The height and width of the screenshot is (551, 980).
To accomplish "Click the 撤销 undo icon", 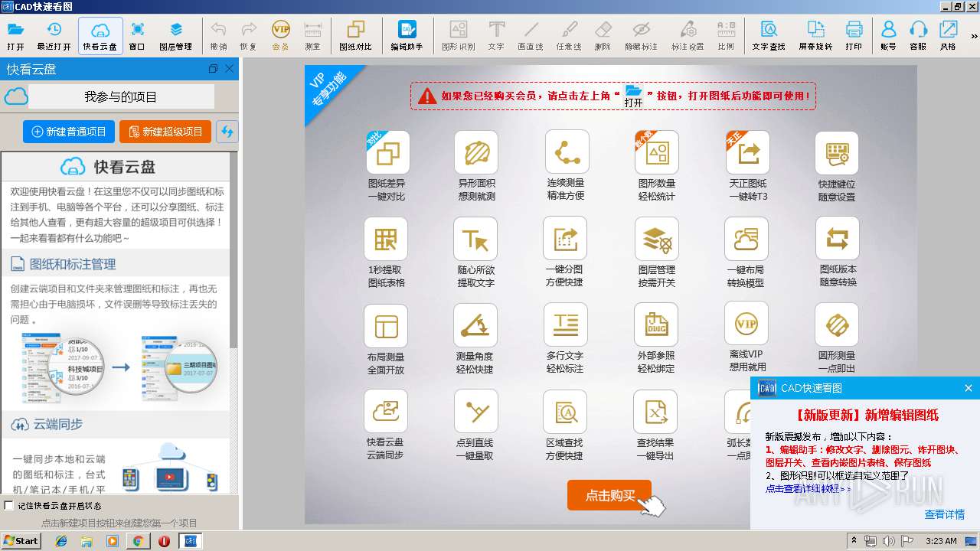I will tap(218, 35).
